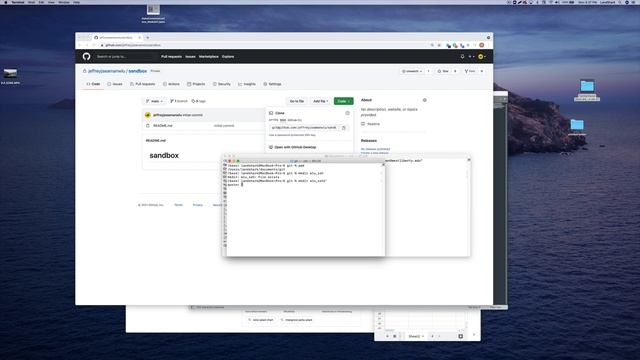
Task: Click add sheet plus in spreadsheet window
Action: [387, 336]
